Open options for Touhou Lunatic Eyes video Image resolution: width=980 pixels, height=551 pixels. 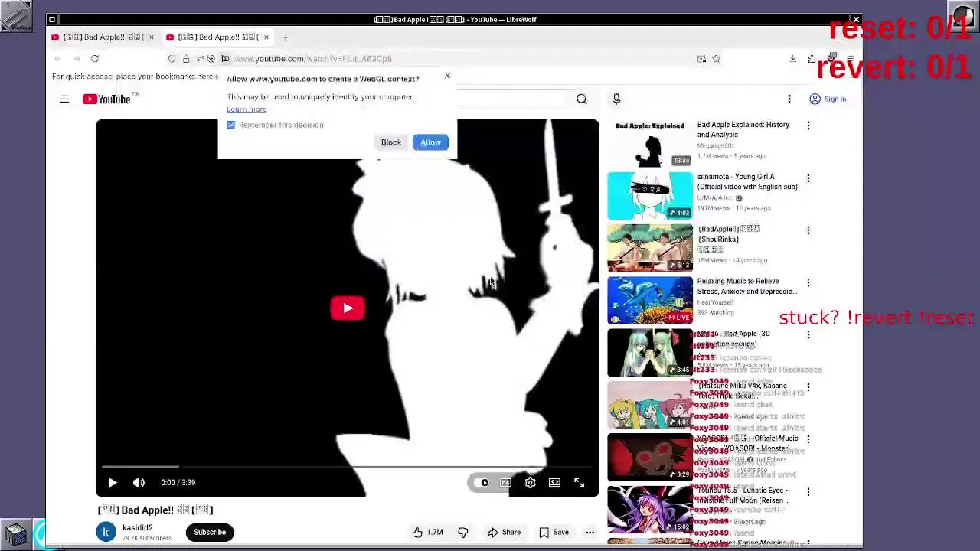click(808, 492)
